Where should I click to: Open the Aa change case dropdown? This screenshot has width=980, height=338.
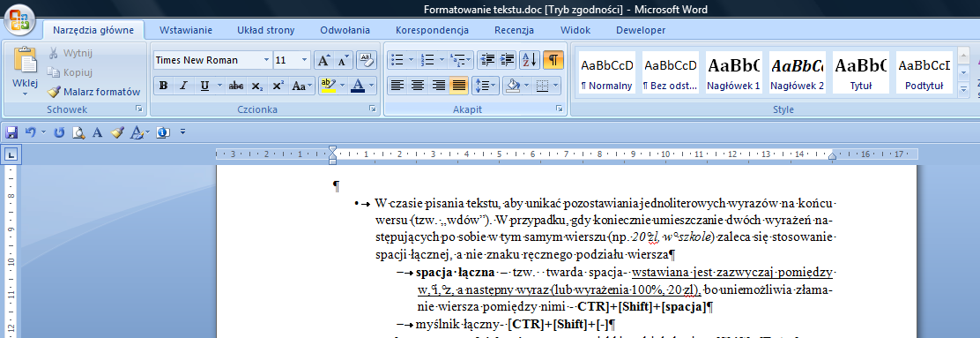302,86
